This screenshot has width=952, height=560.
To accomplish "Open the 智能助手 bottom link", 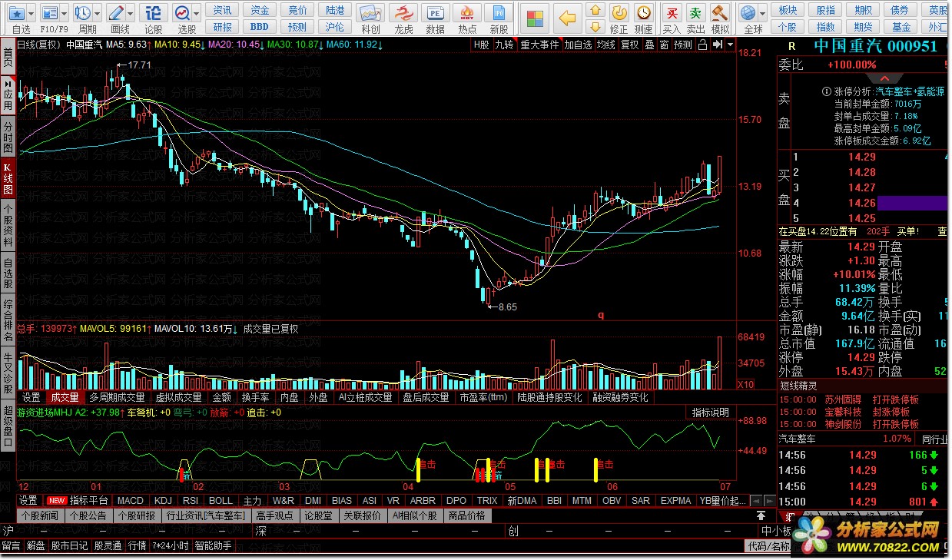I will pos(213,546).
